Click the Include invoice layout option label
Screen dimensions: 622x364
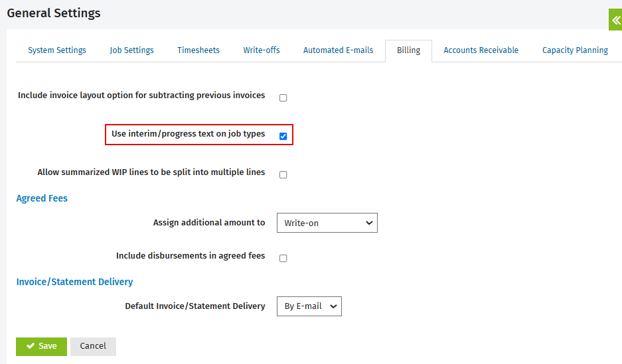click(x=141, y=95)
